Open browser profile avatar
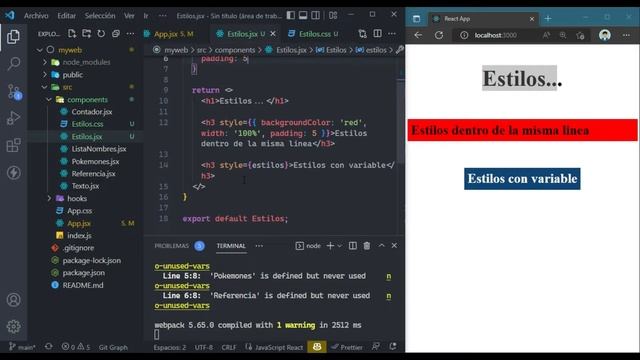 (605, 35)
